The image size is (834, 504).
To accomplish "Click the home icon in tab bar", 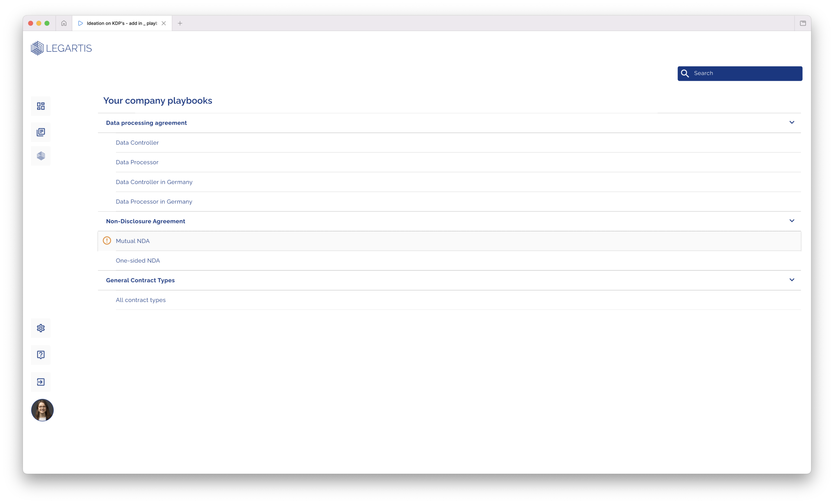I will 64,23.
